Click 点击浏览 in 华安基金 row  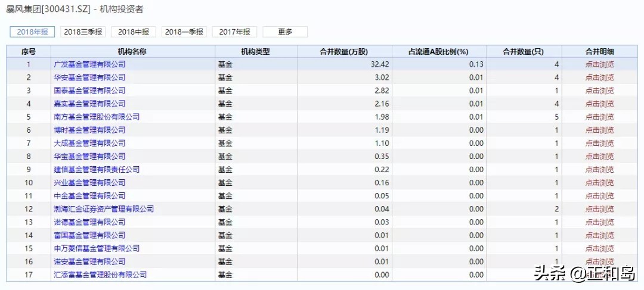point(600,77)
